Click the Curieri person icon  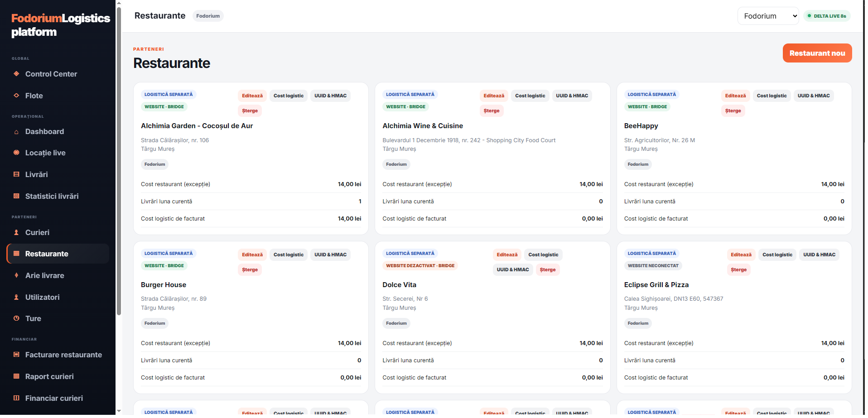coord(16,232)
